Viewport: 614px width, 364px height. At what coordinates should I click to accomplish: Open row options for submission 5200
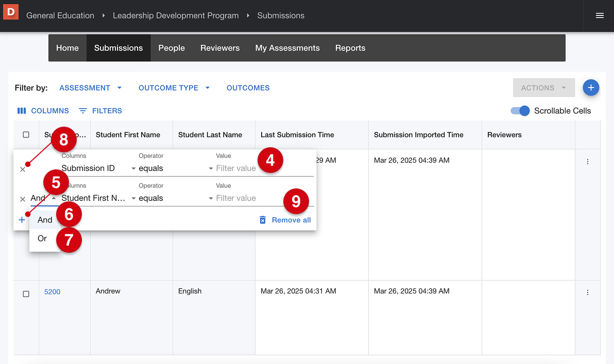point(588,292)
